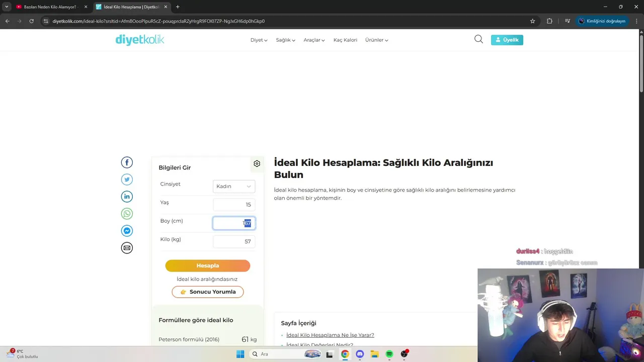644x362 pixels.
Task: Click the Peterson formülü (2016) row
Action: [x=208, y=339]
